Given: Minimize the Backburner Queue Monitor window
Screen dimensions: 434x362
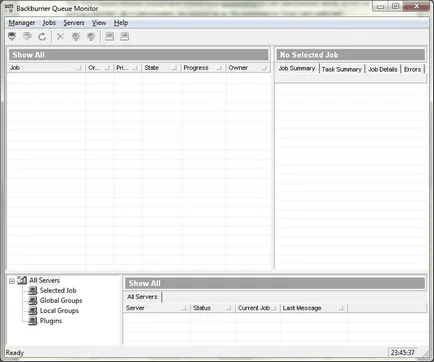Looking at the screenshot, I should coord(380,6).
